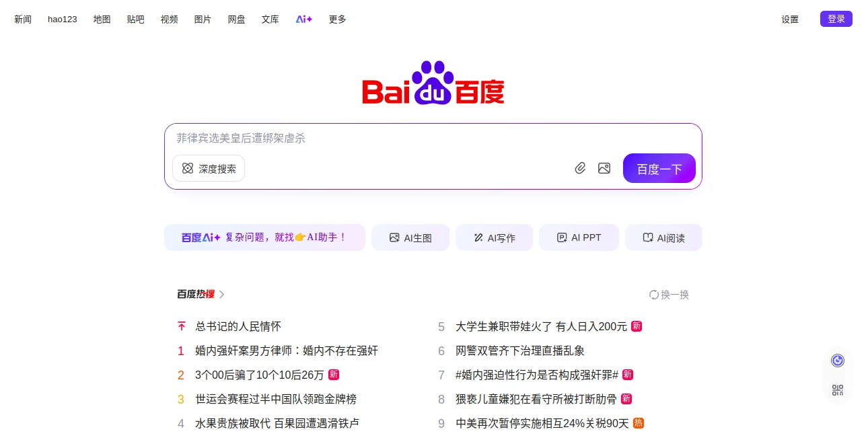The height and width of the screenshot is (448, 868).
Task: Open headline 世运会赛程过半中国队领跑金牌榜
Action: click(276, 399)
